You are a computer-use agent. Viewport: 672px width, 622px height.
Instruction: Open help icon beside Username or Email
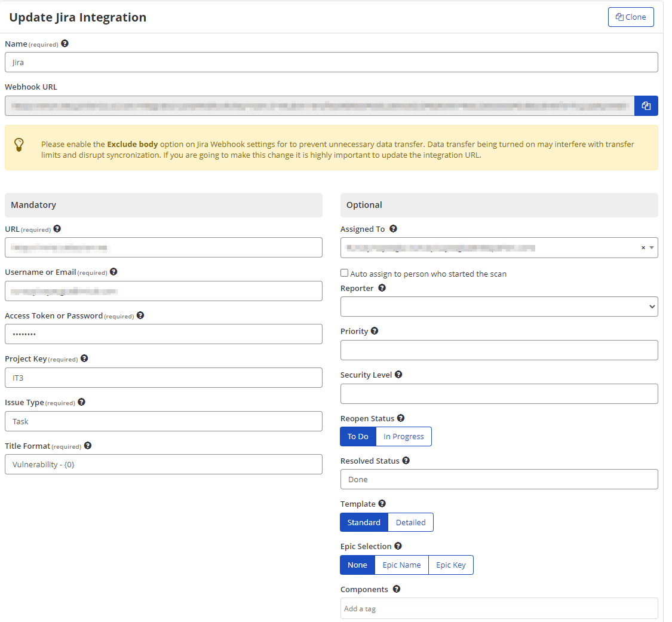coord(113,272)
